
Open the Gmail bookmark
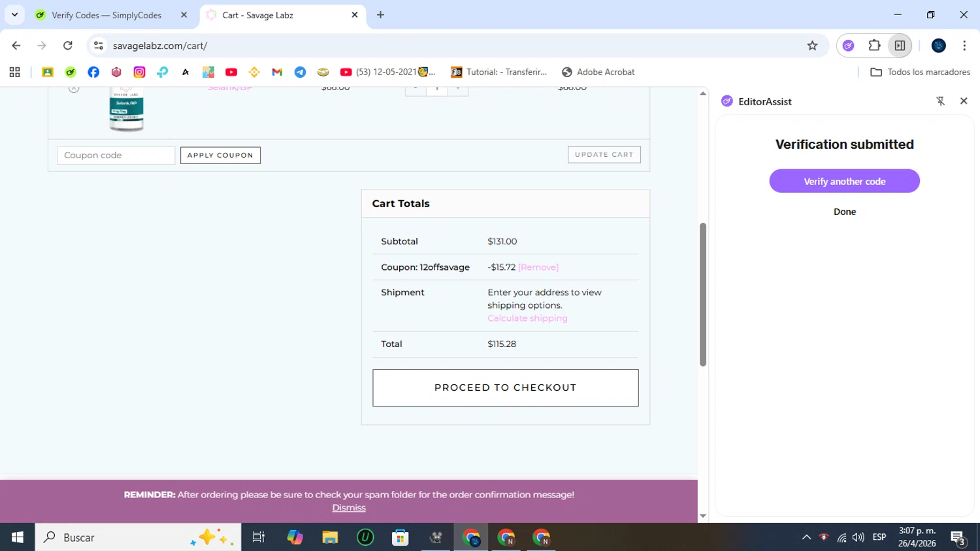277,72
